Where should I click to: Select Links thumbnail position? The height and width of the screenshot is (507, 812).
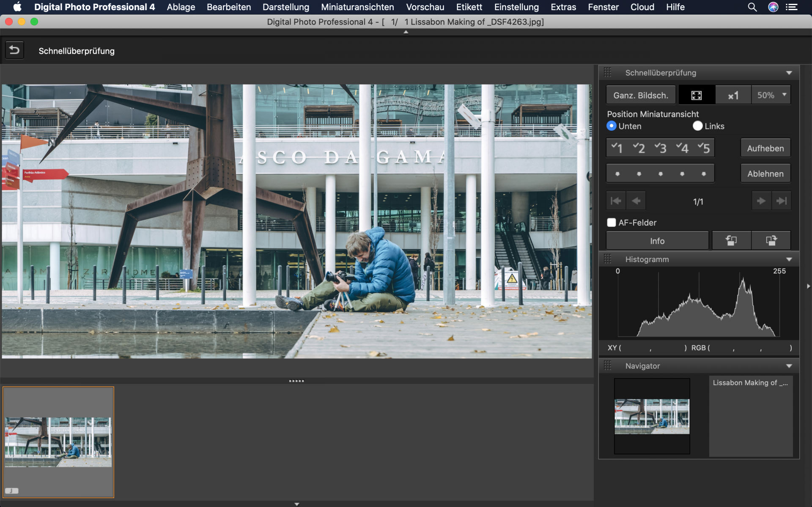click(x=697, y=126)
